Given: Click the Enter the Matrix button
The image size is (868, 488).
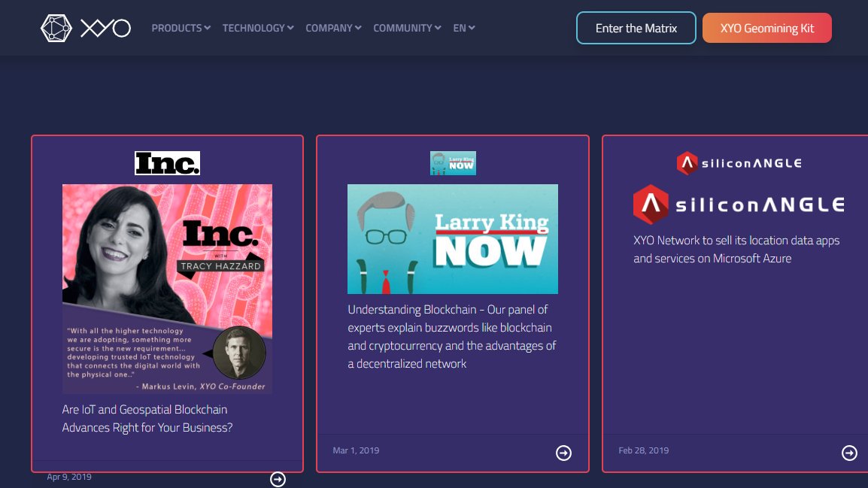Looking at the screenshot, I should [636, 29].
